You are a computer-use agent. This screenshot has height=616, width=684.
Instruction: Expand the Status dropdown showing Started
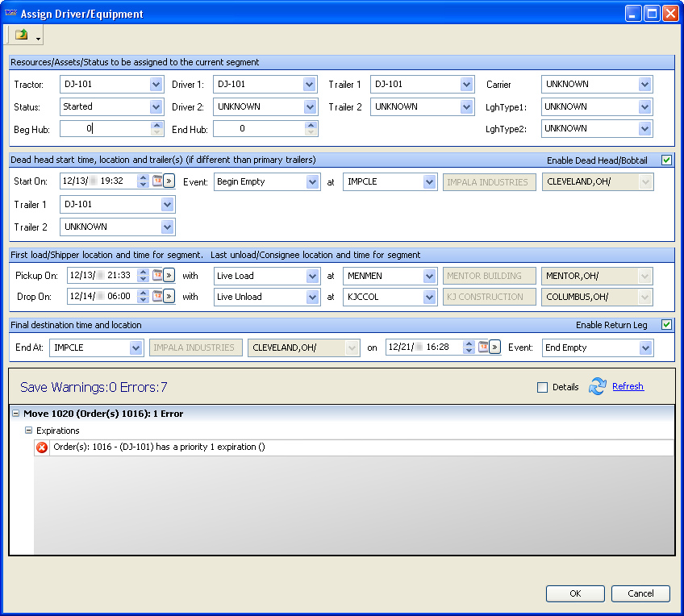[x=156, y=106]
